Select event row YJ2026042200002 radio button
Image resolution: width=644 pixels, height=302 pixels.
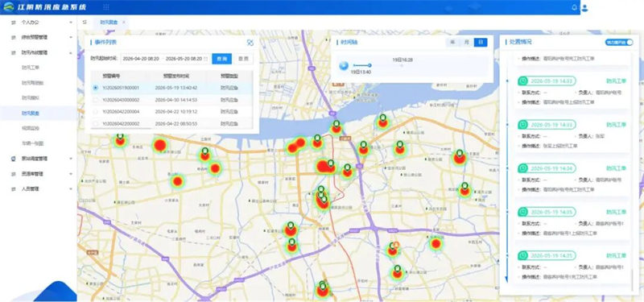click(x=96, y=123)
